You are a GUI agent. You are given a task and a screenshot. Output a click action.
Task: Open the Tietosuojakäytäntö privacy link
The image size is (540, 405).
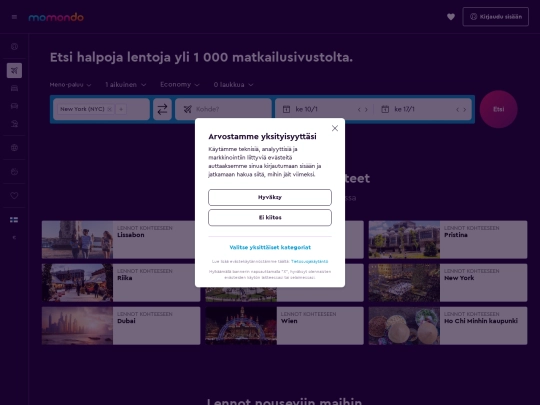[x=310, y=261]
